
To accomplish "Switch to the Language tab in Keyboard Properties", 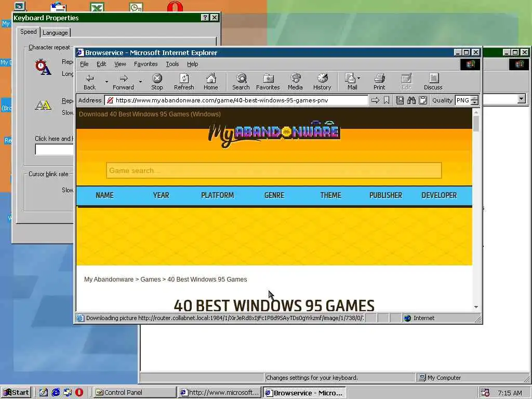I will pos(55,33).
